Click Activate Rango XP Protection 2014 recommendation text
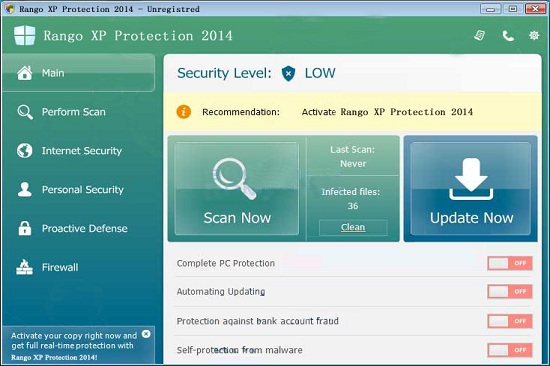 pyautogui.click(x=387, y=112)
